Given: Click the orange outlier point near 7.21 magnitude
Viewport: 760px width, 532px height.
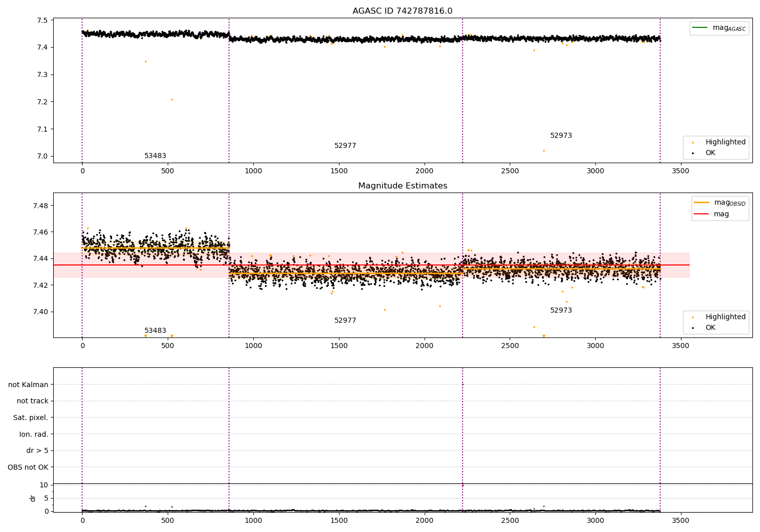Looking at the screenshot, I should pyautogui.click(x=172, y=99).
